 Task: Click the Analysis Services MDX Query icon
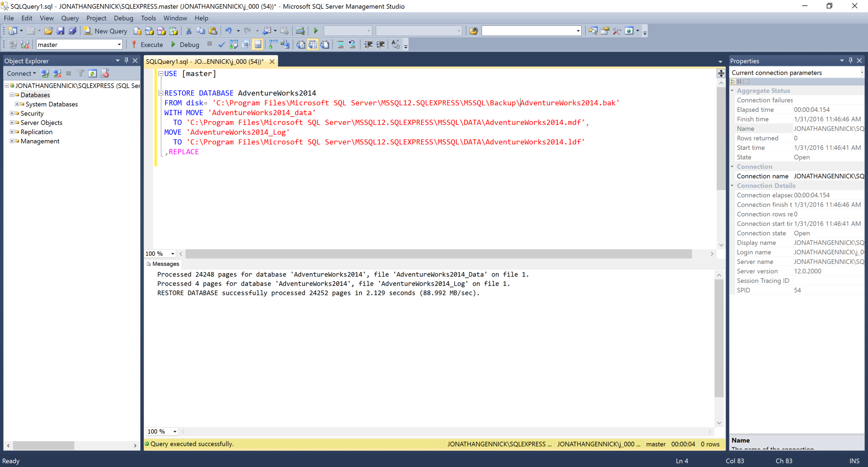(149, 31)
